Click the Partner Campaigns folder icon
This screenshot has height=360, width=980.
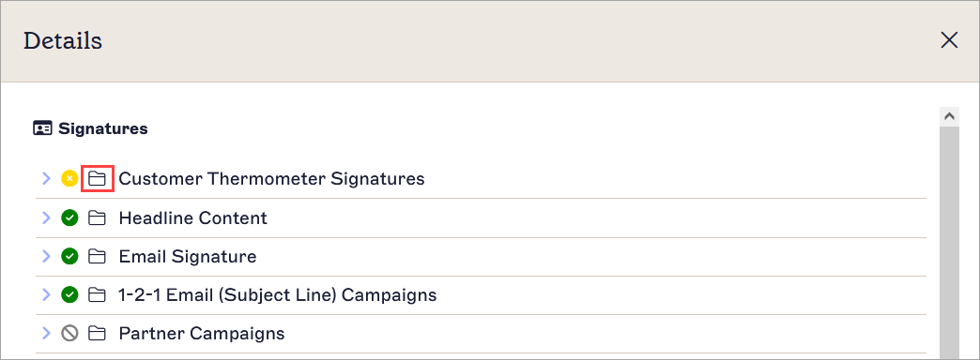(x=97, y=334)
